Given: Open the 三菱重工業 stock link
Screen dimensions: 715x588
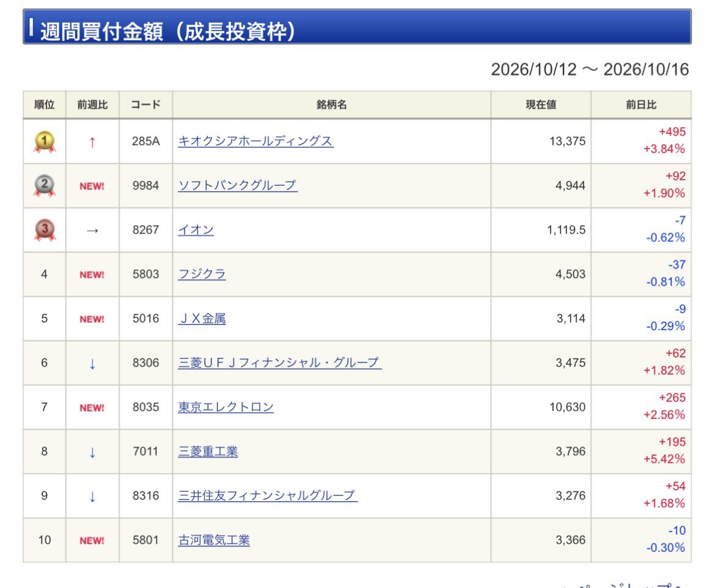Looking at the screenshot, I should (208, 451).
